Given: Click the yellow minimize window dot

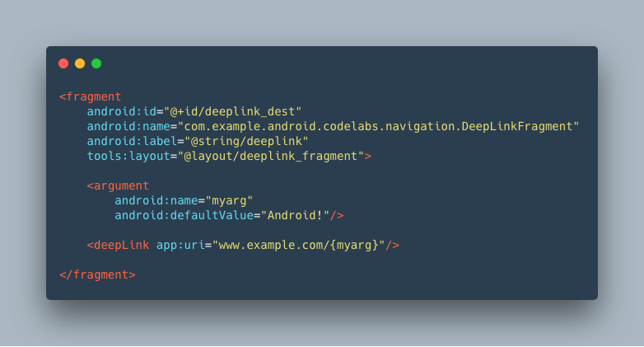Looking at the screenshot, I should [x=80, y=63].
